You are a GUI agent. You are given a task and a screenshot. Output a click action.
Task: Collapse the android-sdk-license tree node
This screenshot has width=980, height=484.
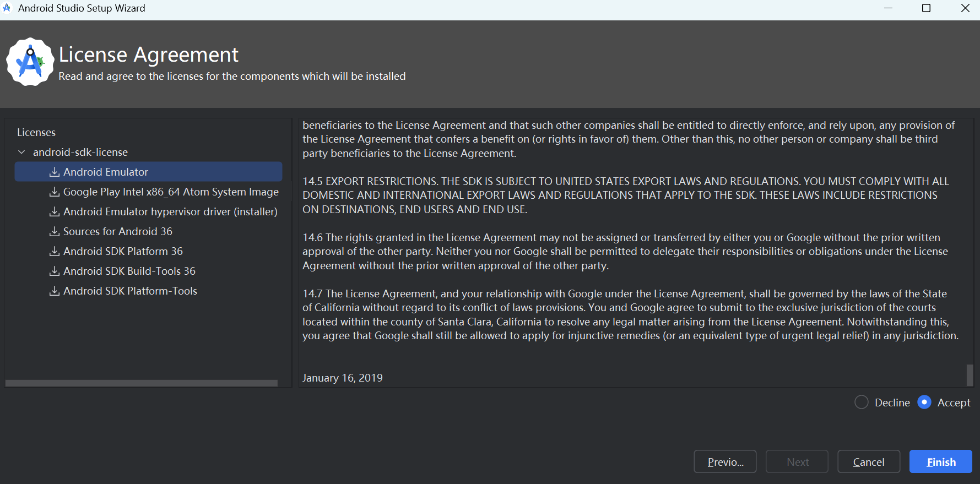coord(21,152)
